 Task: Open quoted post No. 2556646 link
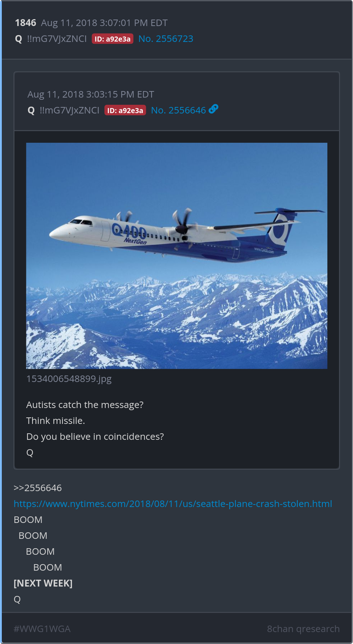(x=178, y=110)
